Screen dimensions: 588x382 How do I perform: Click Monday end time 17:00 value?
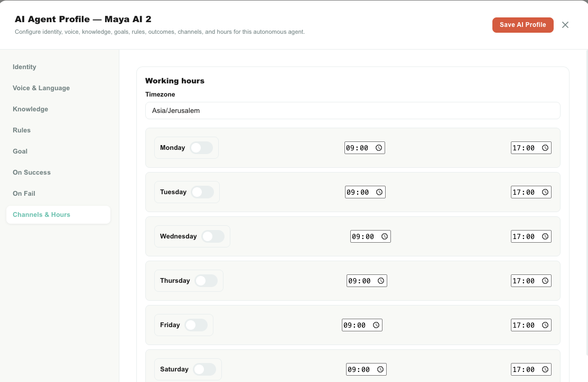tap(524, 148)
